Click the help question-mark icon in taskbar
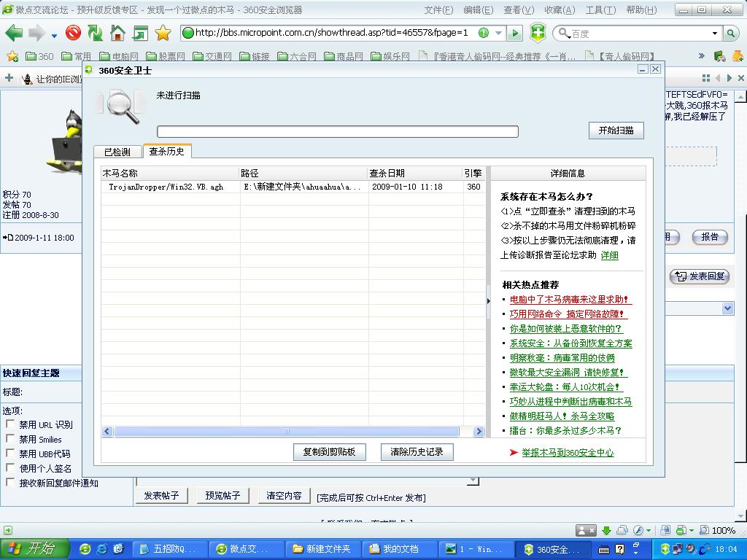Viewport: 747px width, 560px height. 620,550
